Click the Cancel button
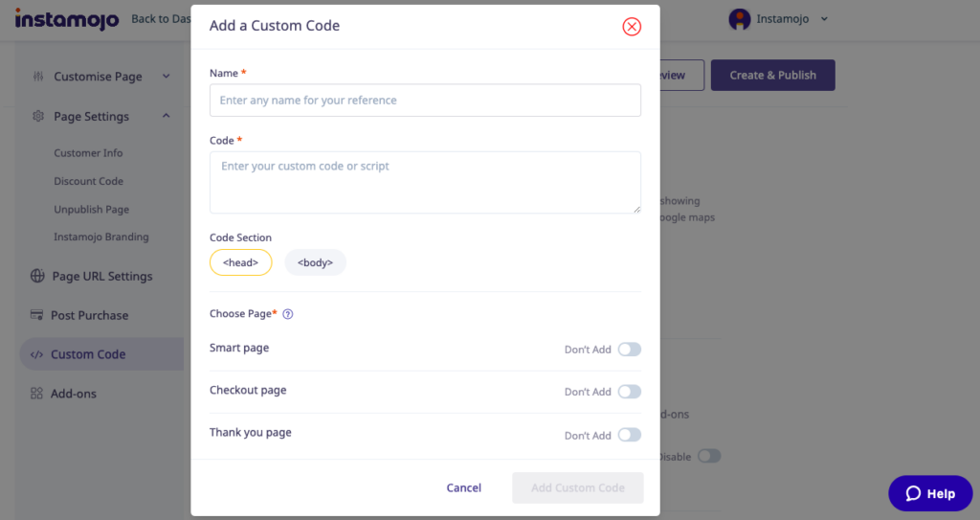 tap(464, 488)
